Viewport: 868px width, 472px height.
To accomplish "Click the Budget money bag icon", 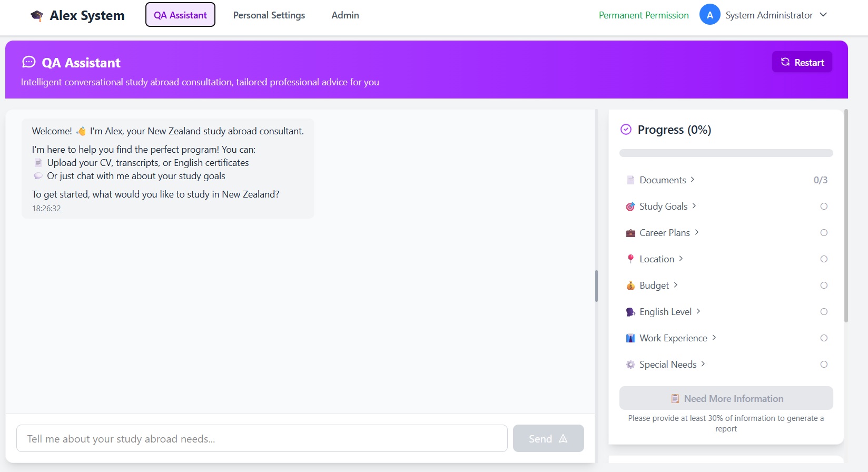I will tap(630, 286).
